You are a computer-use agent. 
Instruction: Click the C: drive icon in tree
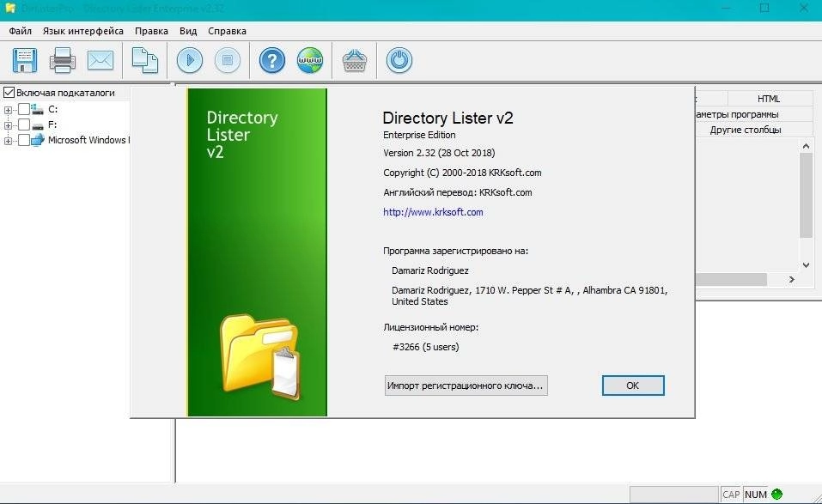tap(37, 110)
